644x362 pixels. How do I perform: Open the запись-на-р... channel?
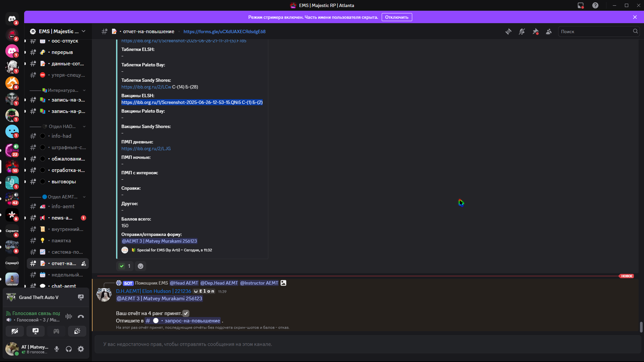coord(58,111)
